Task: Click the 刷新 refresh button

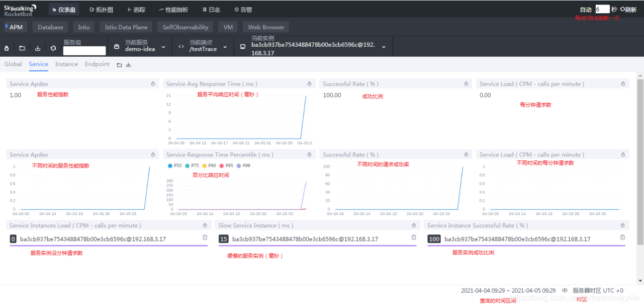Action: 628,9
